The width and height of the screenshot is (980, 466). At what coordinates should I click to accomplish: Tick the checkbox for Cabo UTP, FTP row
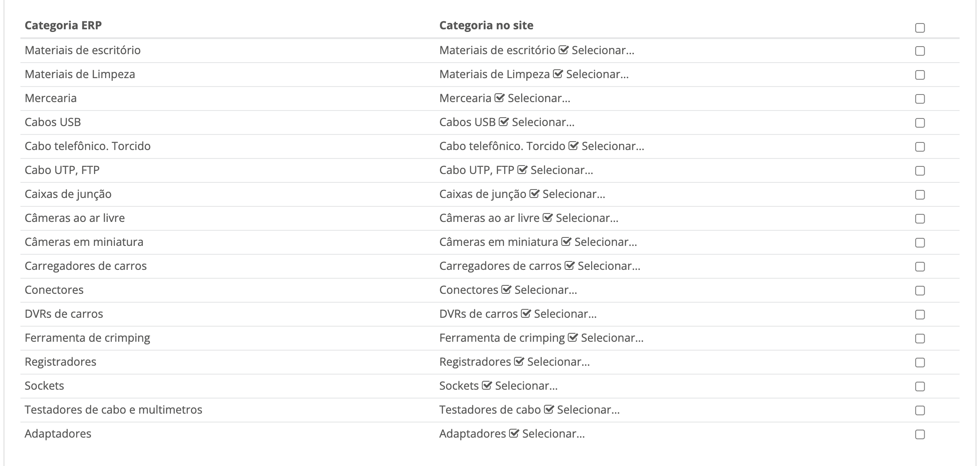point(920,171)
